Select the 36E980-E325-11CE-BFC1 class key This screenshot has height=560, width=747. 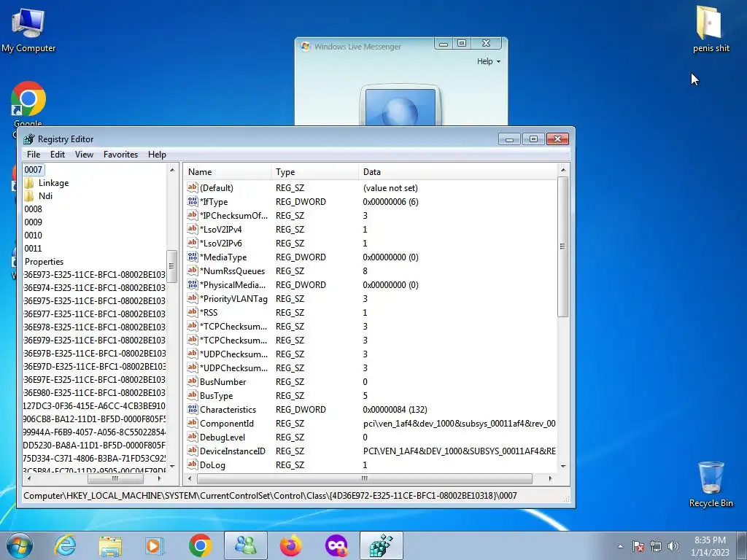tap(94, 393)
